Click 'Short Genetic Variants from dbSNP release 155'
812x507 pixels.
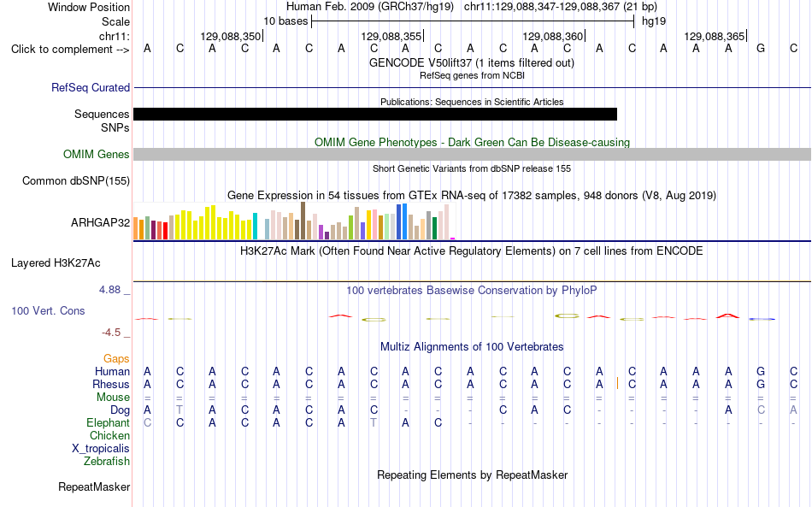point(472,168)
